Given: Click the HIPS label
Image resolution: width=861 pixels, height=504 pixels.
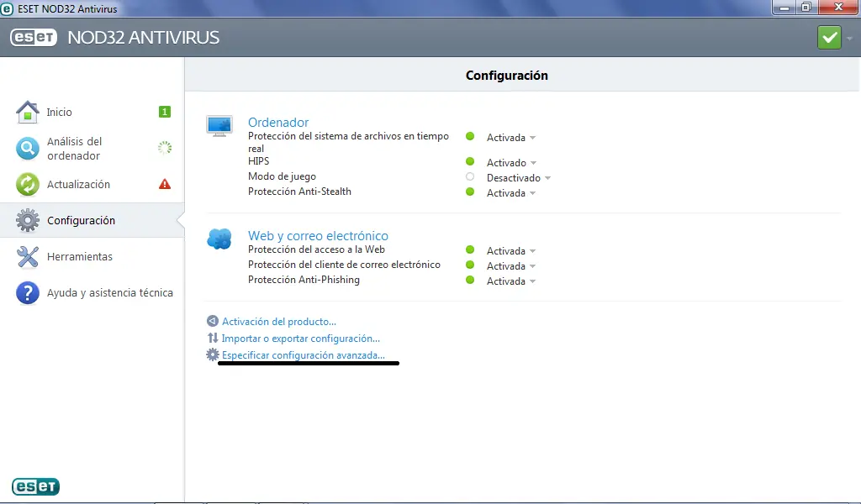Looking at the screenshot, I should 259,161.
